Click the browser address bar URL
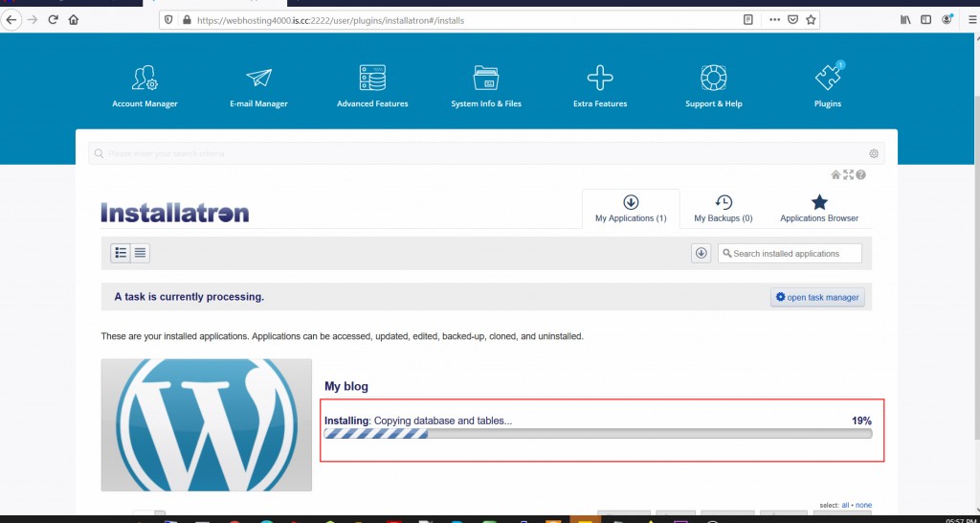This screenshot has width=980, height=523. click(x=330, y=20)
